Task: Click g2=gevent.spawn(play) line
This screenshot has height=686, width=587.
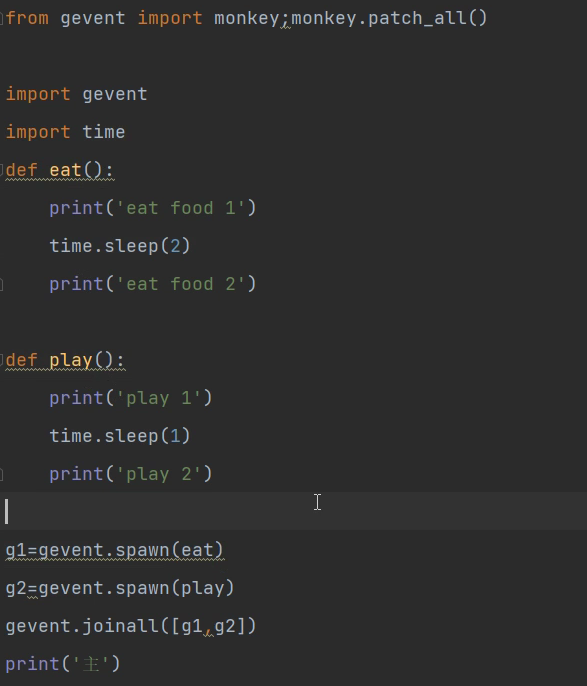Action: coord(120,588)
